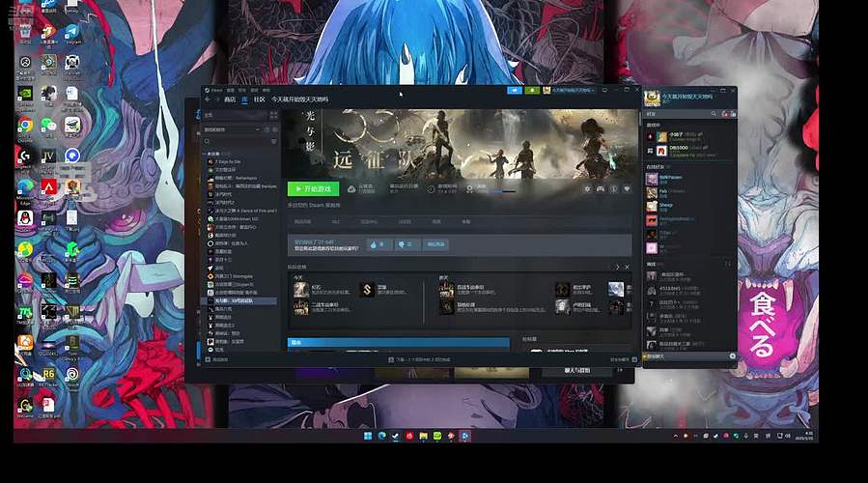Open File Explorer in taskbar

click(x=424, y=436)
